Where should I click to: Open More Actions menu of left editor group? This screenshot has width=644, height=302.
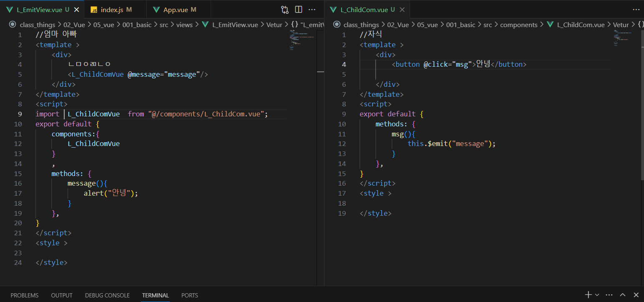pyautogui.click(x=312, y=10)
